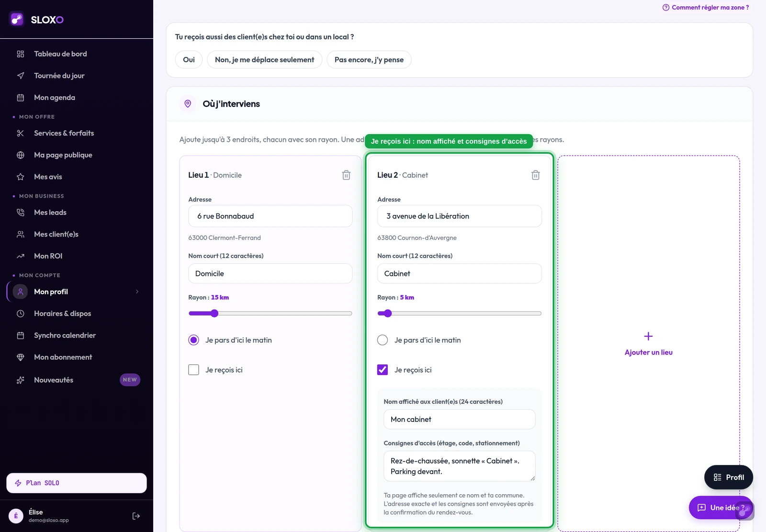Check Je reçois ici for Domicile

pos(193,370)
